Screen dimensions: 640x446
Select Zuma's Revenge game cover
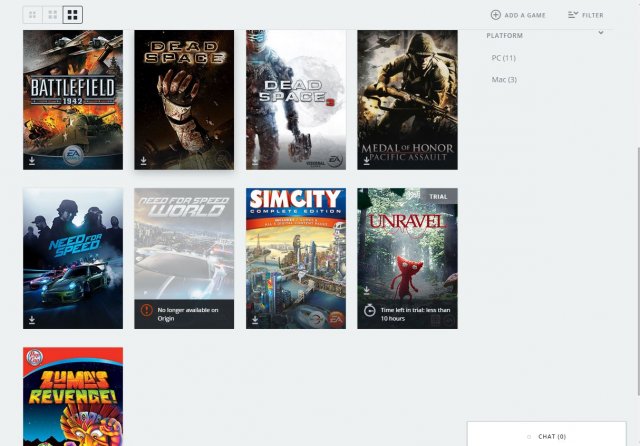(73, 396)
